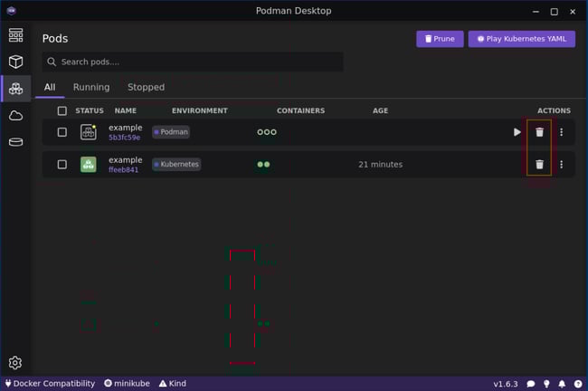Click the 21 minutes age cell
This screenshot has height=391, width=588.
pos(380,165)
